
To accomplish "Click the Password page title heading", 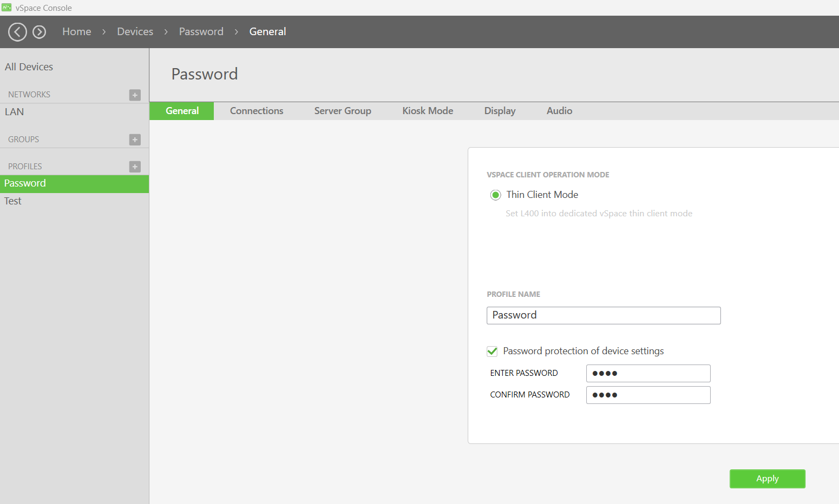I will pos(205,74).
